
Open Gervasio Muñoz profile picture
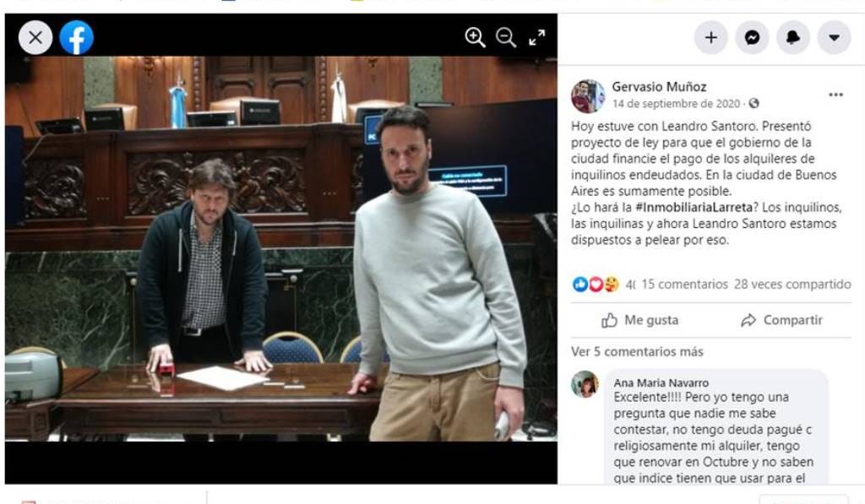pos(588,96)
